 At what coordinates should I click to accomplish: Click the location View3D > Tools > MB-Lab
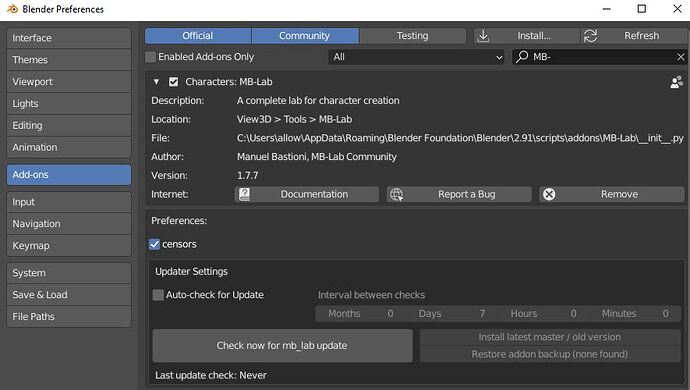point(294,119)
